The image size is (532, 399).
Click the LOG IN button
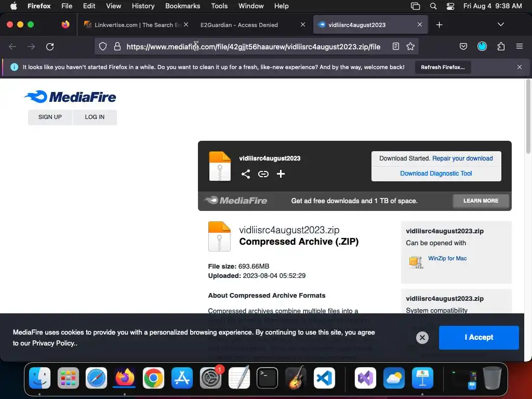95,117
